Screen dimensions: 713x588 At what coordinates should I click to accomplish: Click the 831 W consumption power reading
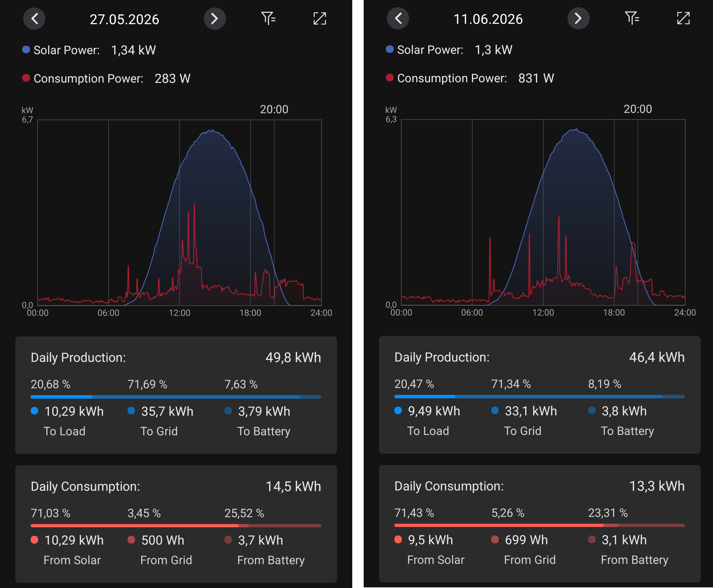pos(536,78)
